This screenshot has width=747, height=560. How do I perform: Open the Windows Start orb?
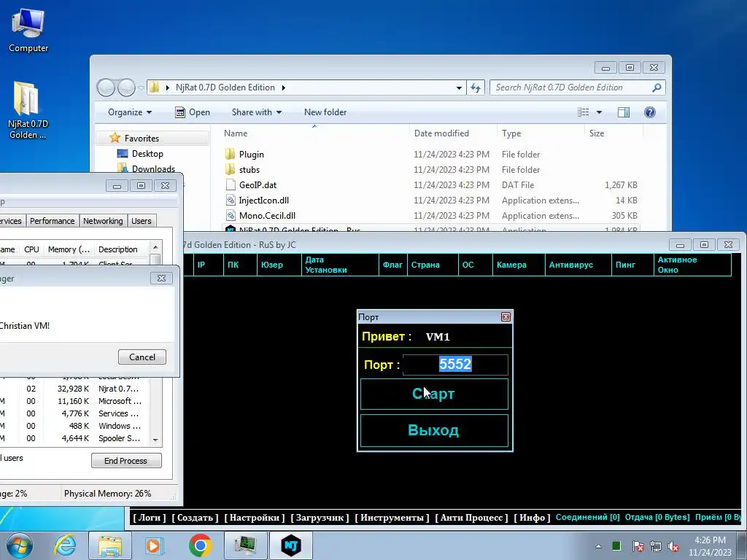[20, 545]
